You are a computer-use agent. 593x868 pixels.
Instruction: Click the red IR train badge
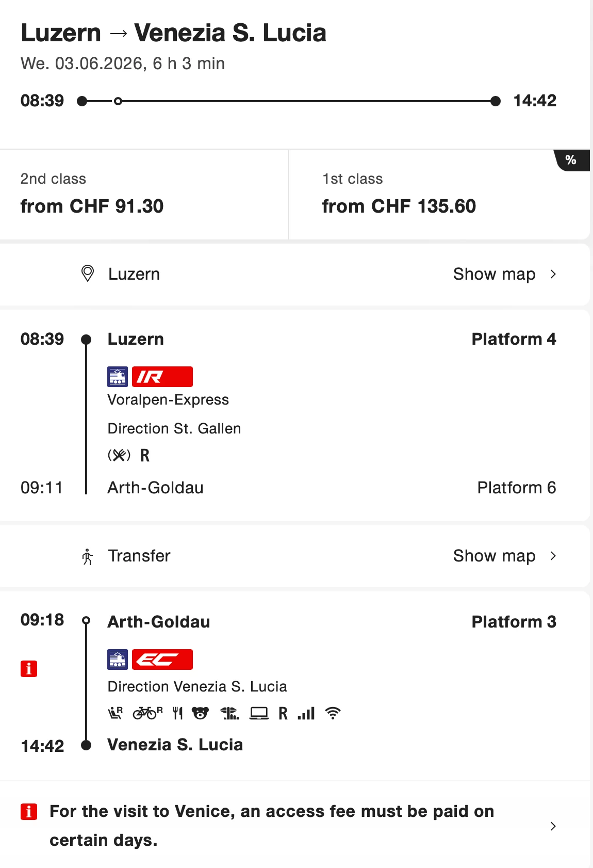pos(162,377)
